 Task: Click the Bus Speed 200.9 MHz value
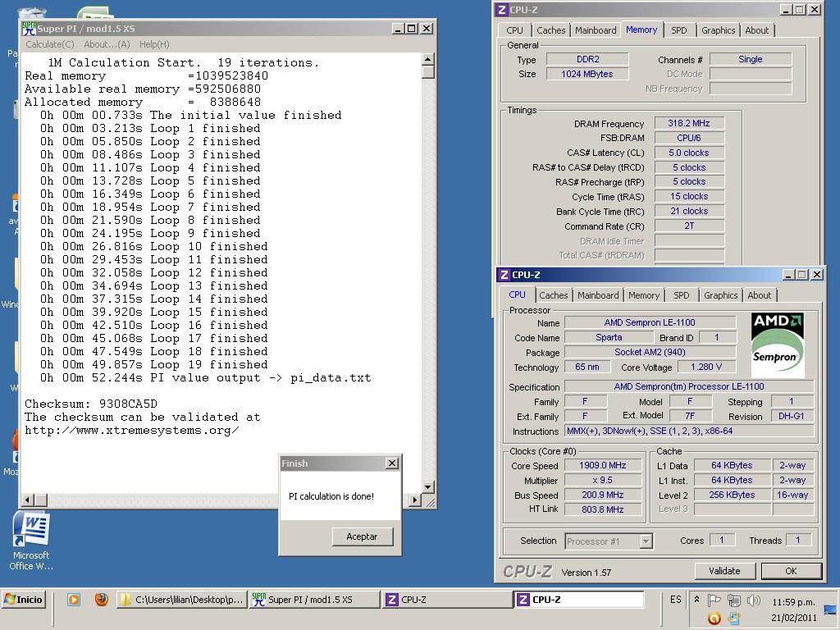[603, 495]
